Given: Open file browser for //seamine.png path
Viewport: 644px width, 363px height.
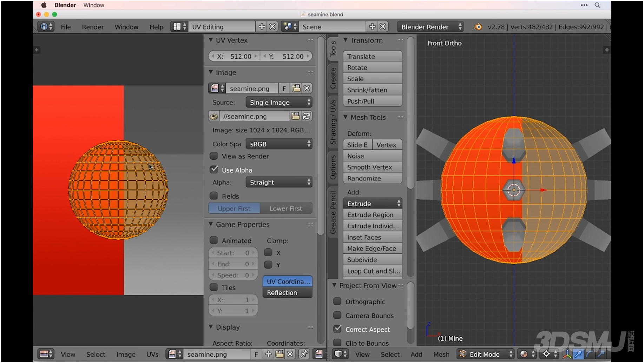Looking at the screenshot, I should tap(295, 116).
